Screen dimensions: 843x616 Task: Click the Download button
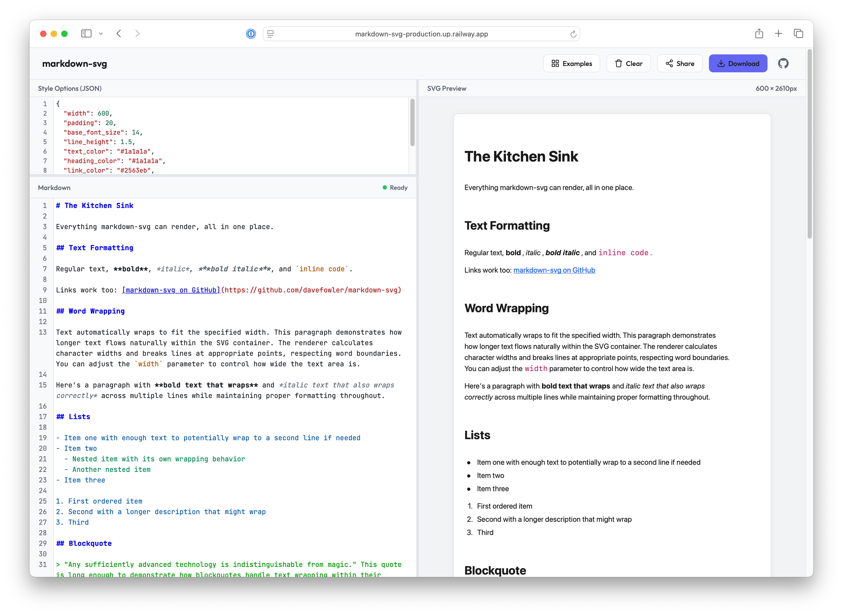coord(738,63)
